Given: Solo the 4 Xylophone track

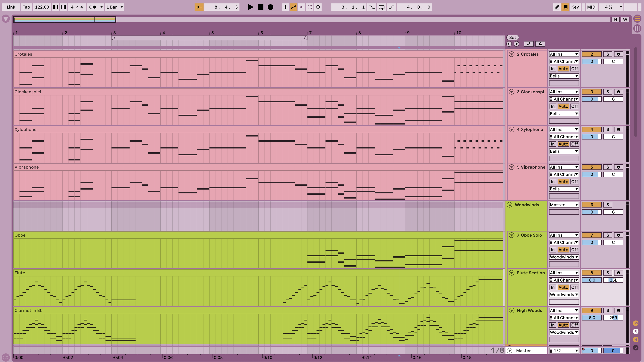Looking at the screenshot, I should tap(608, 129).
